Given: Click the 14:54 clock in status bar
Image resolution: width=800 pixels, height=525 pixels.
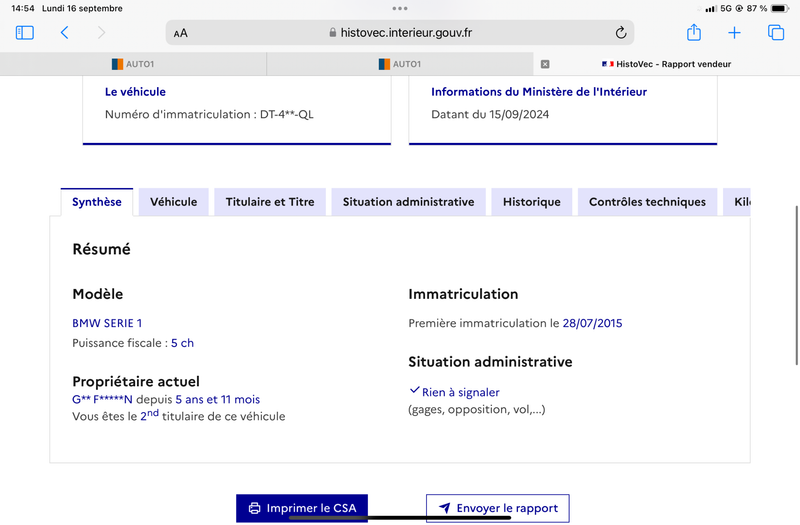Looking at the screenshot, I should [22, 8].
